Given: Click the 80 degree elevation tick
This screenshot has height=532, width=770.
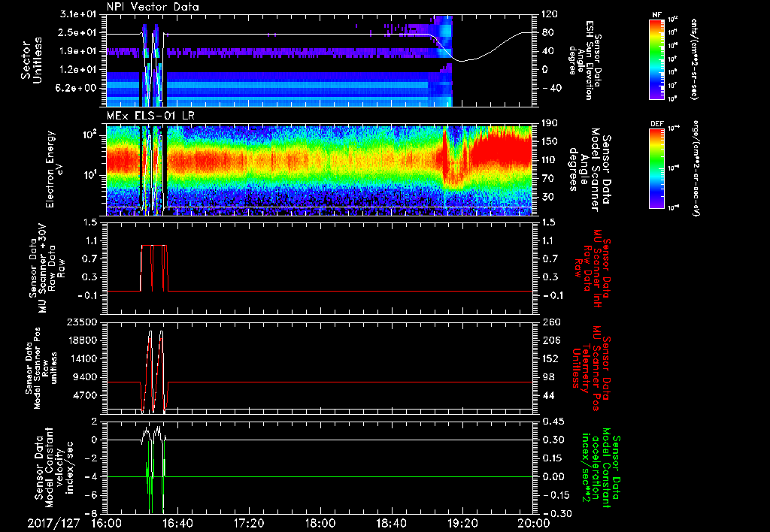Looking at the screenshot, I should pyautogui.click(x=547, y=32).
